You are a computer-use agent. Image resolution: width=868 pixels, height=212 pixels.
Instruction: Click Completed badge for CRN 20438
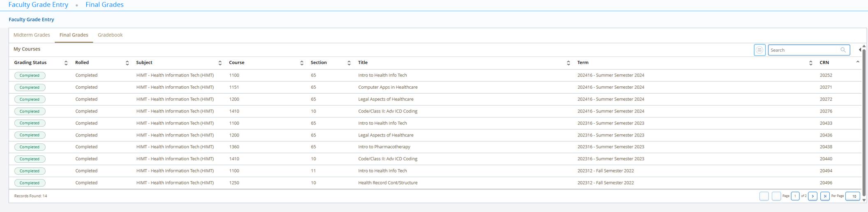(x=30, y=147)
